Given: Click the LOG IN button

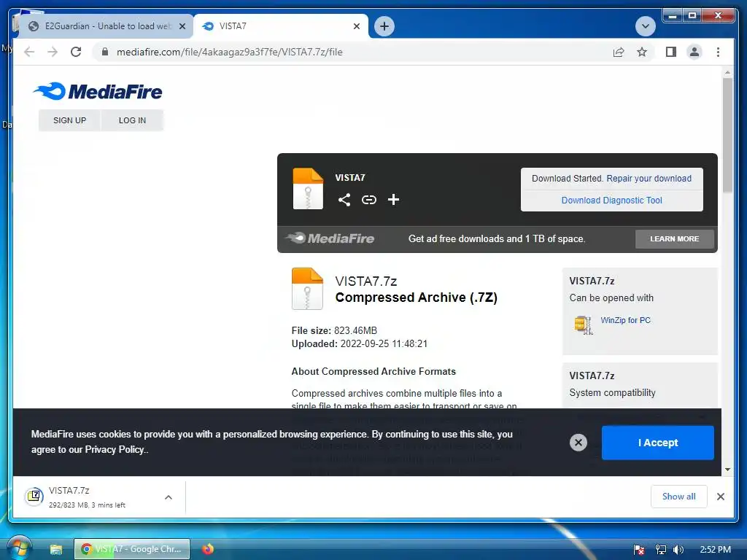Looking at the screenshot, I should [133, 120].
